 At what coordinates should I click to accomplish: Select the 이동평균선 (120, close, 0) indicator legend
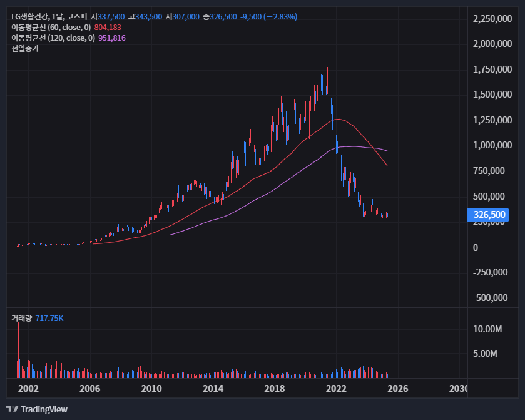(53, 38)
